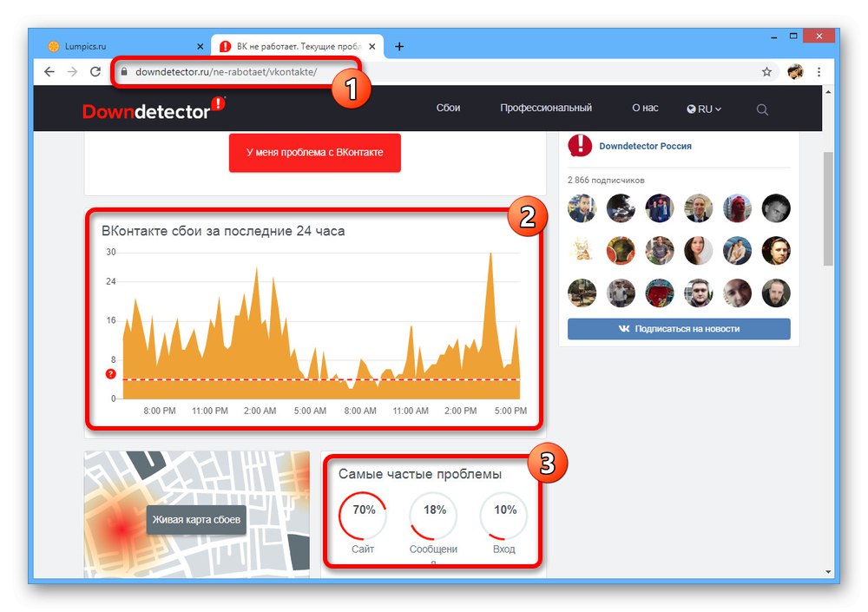Screen dimensions: 868x612
Task: Click the woman with dark hair avatar
Action: (698, 251)
